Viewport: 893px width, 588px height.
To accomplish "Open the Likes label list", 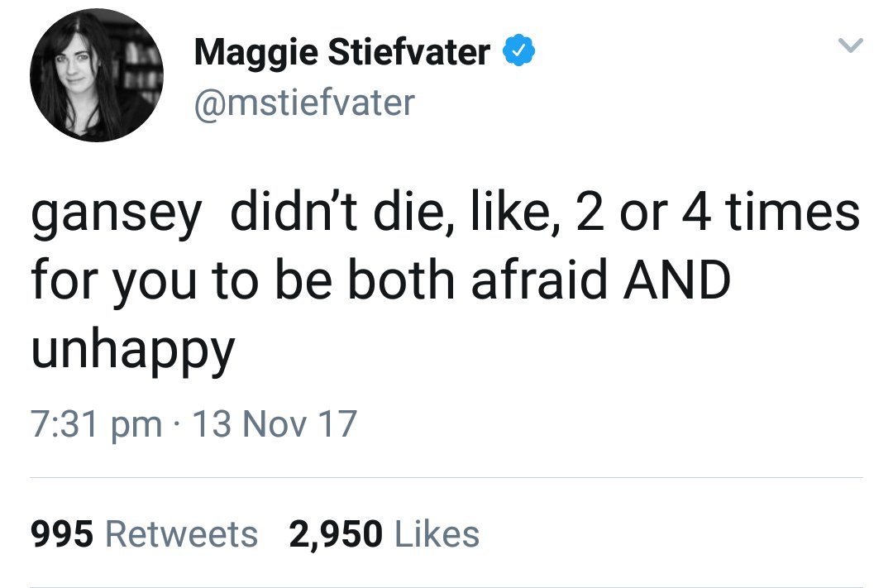I will point(437,534).
